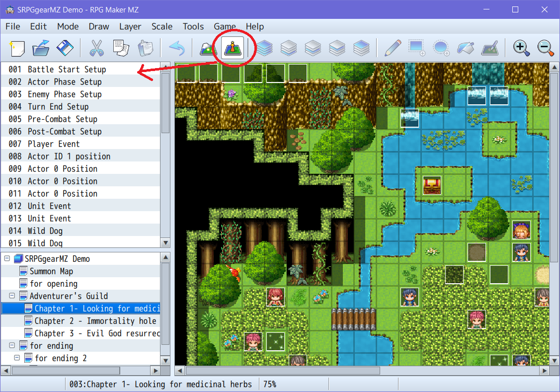
Task: Select event 005 Pre-Combat Setup
Action: pyautogui.click(x=80, y=119)
